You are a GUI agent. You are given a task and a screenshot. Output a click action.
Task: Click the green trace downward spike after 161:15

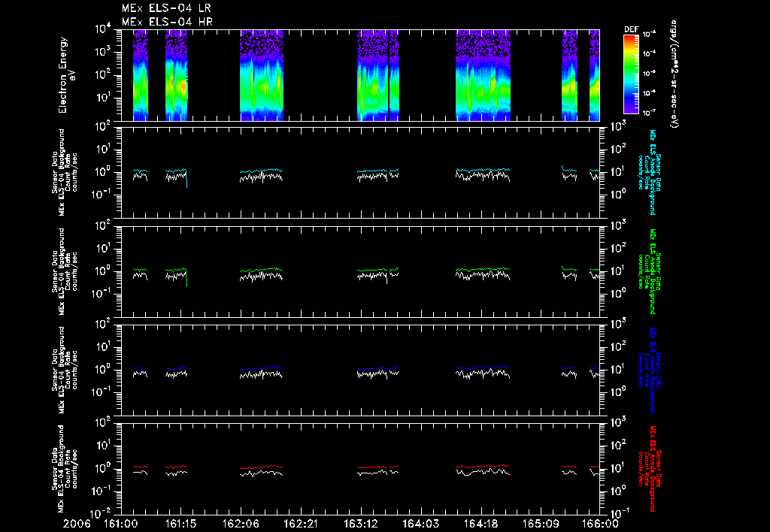[186, 278]
